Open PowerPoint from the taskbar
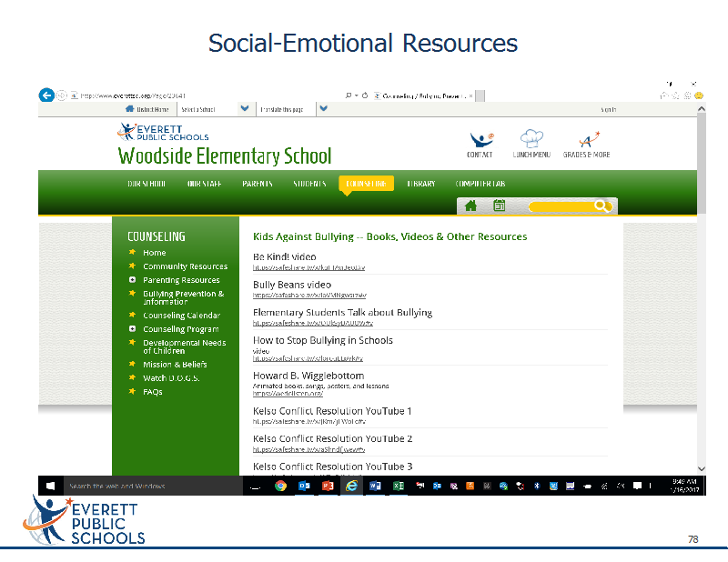Image resolution: width=728 pixels, height=562 pixels. (328, 486)
